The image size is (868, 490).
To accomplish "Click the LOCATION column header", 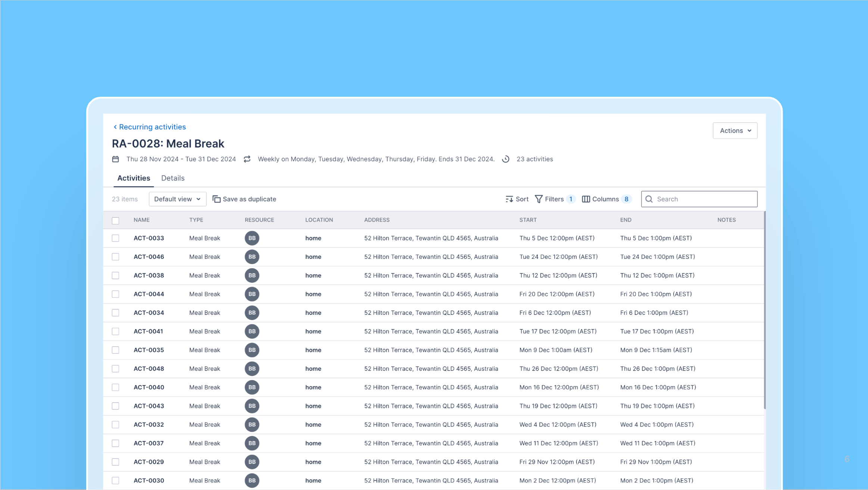I will (319, 220).
